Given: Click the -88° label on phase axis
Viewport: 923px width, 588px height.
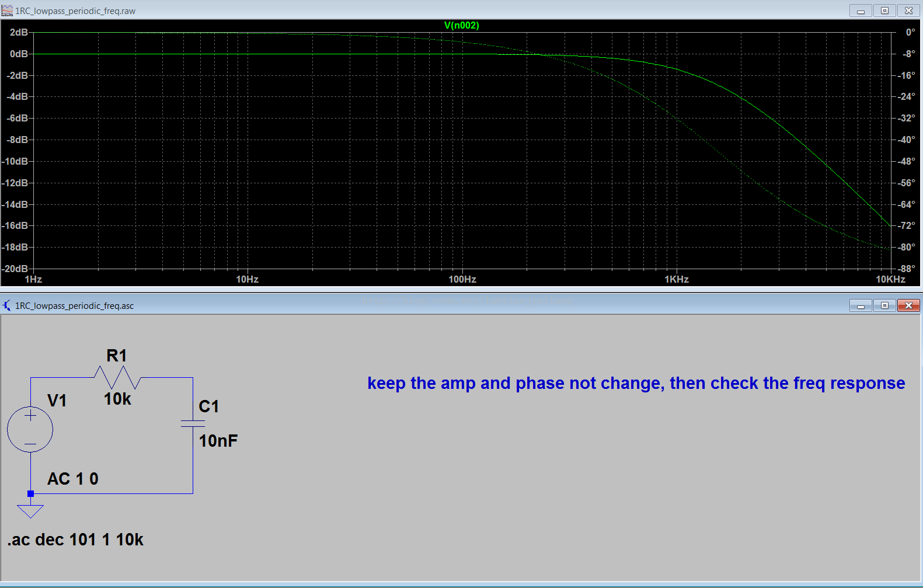Looking at the screenshot, I should coord(907,269).
